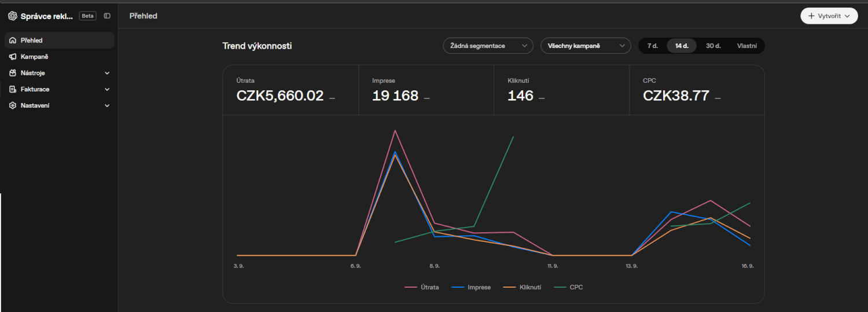Click the 6. 9. axis date label
The image size is (868, 312).
click(355, 266)
